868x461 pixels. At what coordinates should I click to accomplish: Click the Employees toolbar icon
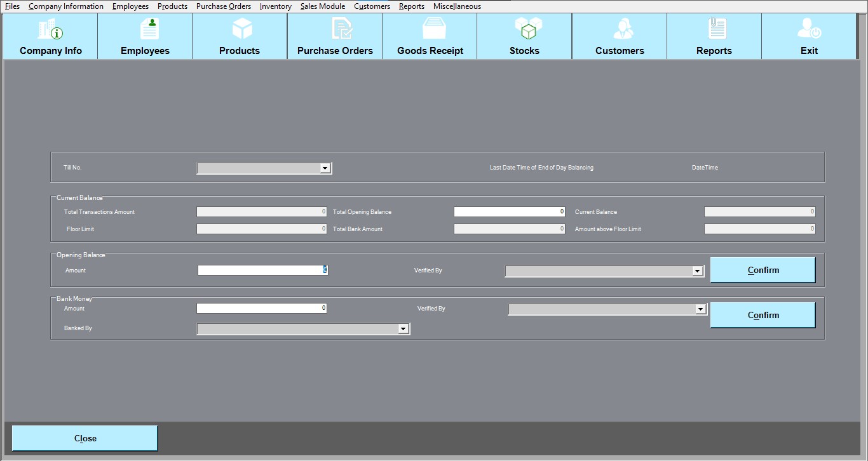coord(146,29)
